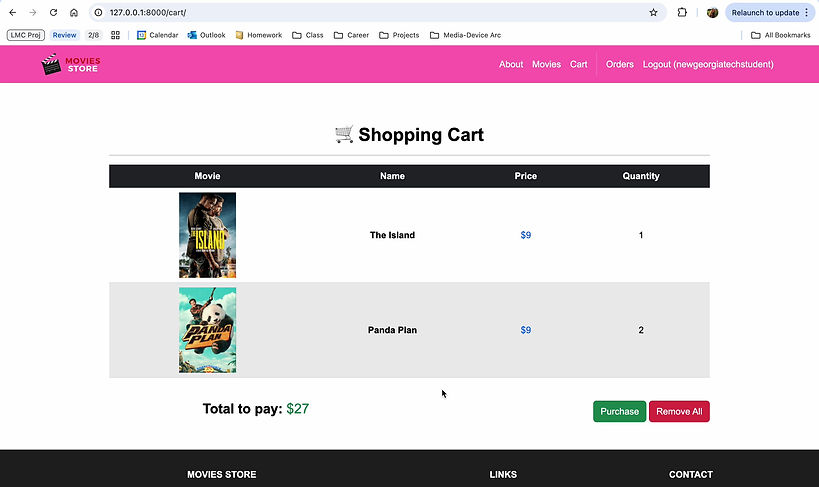The image size is (819, 487).
Task: Bookmark this page with the star icon
Action: pos(653,13)
